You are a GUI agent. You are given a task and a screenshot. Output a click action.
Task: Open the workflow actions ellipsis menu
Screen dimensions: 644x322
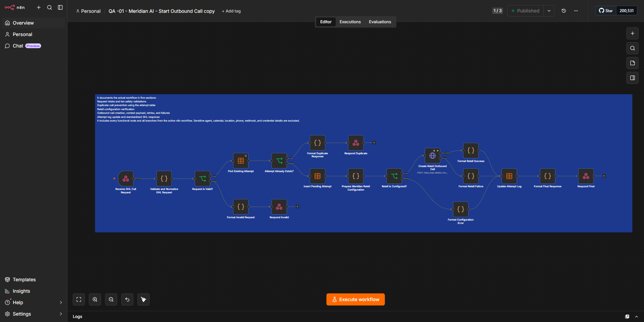click(x=576, y=11)
